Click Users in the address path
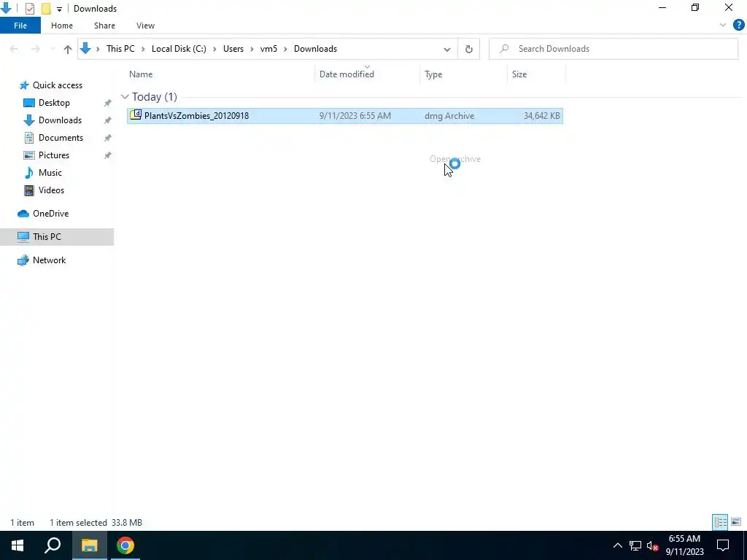The width and height of the screenshot is (747, 560). coord(233,49)
